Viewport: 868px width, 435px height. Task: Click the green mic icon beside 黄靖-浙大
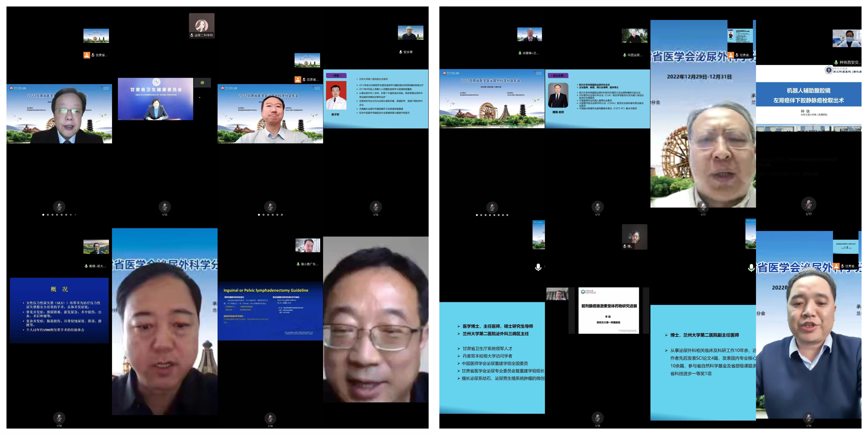pyautogui.click(x=86, y=266)
